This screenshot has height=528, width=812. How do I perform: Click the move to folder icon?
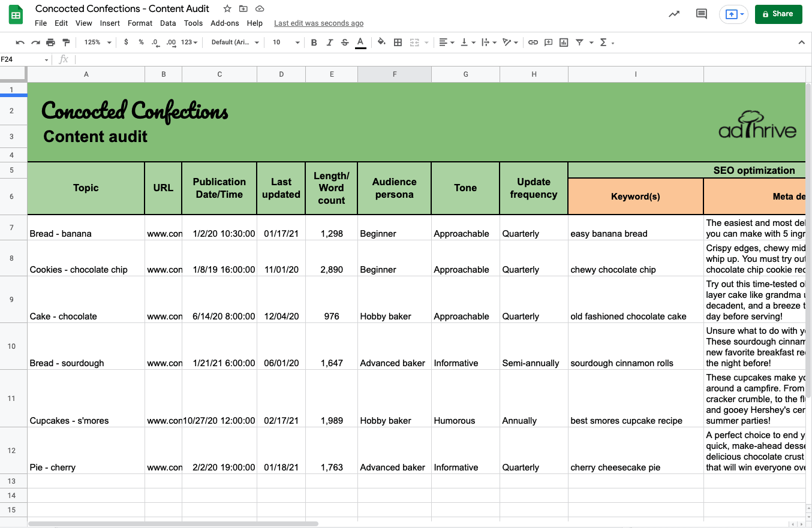(x=243, y=8)
